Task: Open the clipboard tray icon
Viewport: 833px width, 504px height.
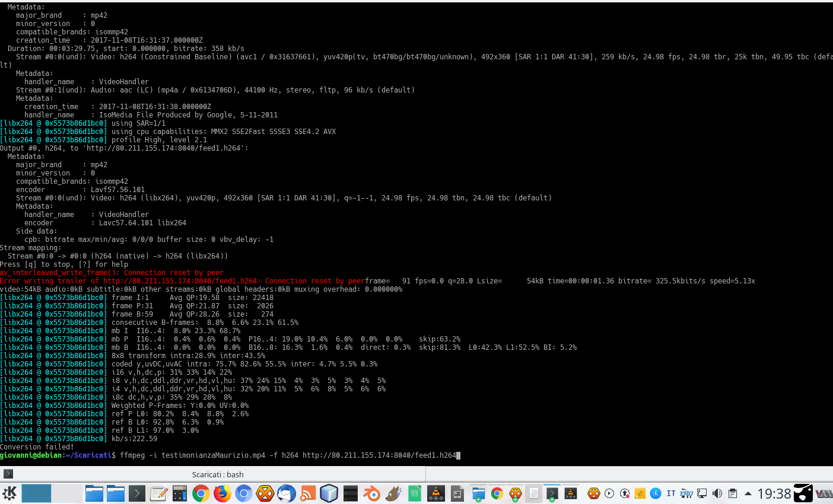Action: tap(733, 493)
